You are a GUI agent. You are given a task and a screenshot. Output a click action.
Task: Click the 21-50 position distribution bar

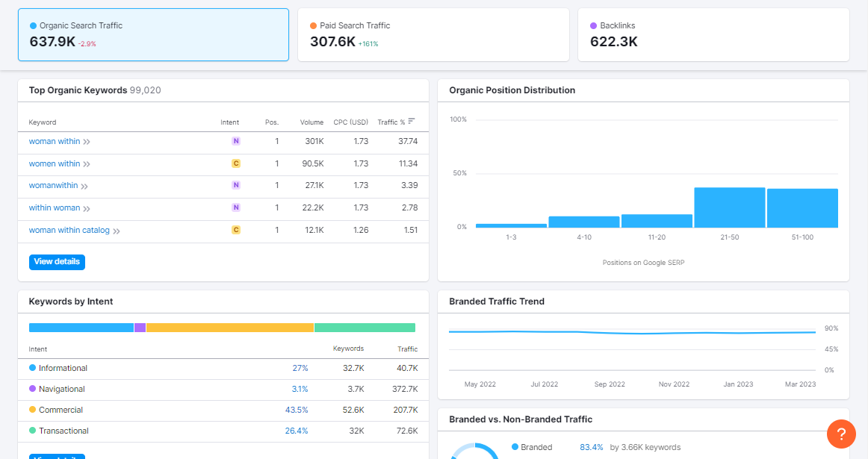(x=729, y=207)
